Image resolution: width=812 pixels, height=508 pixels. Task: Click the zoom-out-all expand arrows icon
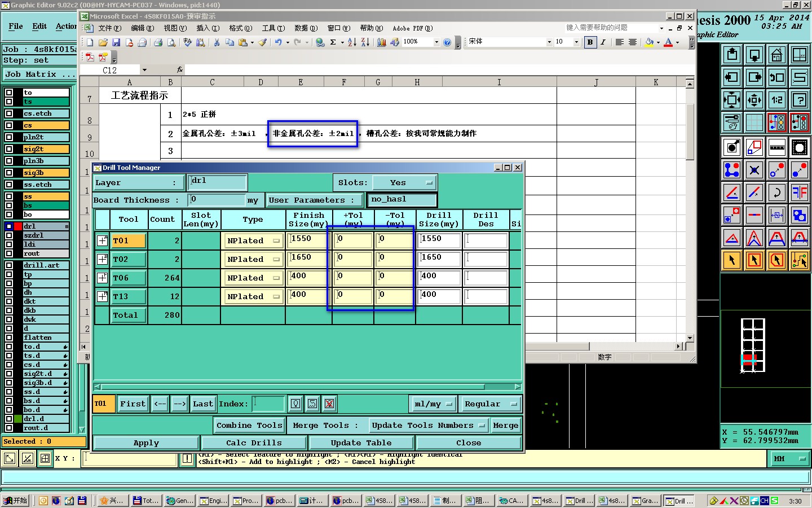(x=732, y=100)
